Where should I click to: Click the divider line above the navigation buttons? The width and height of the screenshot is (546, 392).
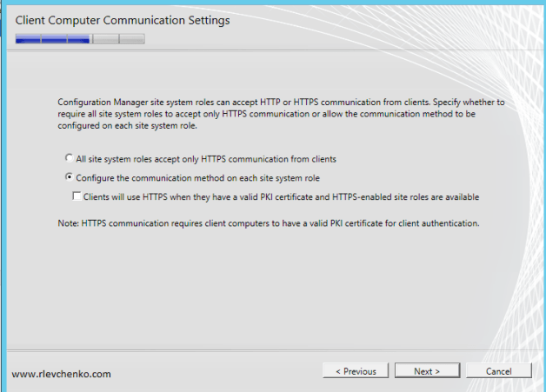273,350
